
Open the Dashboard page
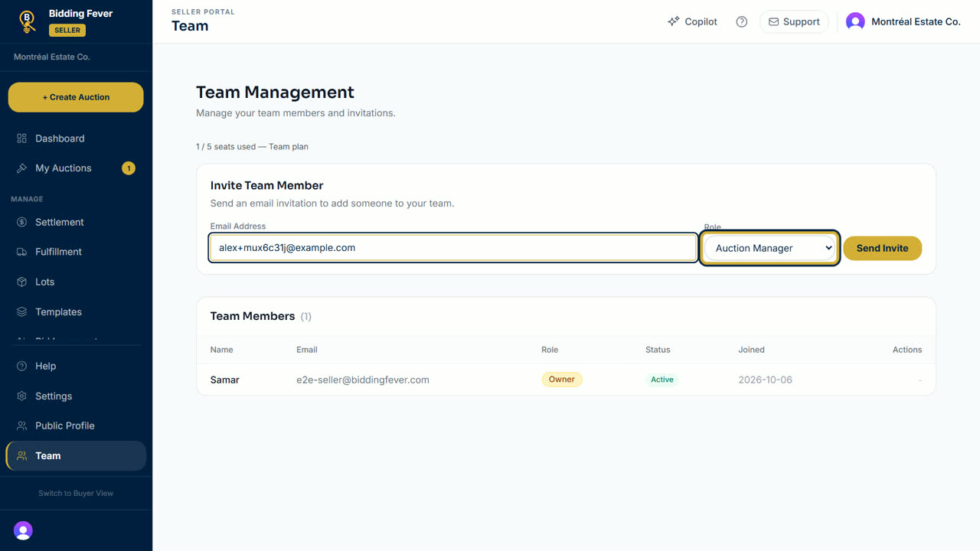coord(76,139)
